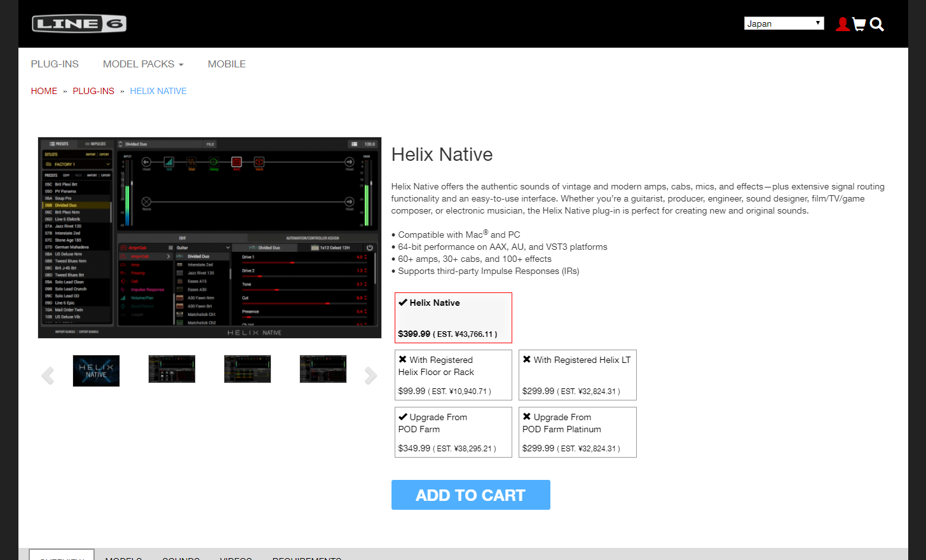Expand the MODEL PACKS dropdown menu
This screenshot has width=926, height=560.
143,64
